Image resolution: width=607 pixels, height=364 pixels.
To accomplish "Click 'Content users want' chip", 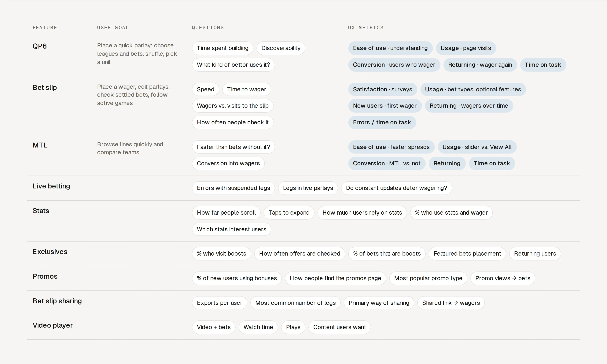I will point(339,327).
